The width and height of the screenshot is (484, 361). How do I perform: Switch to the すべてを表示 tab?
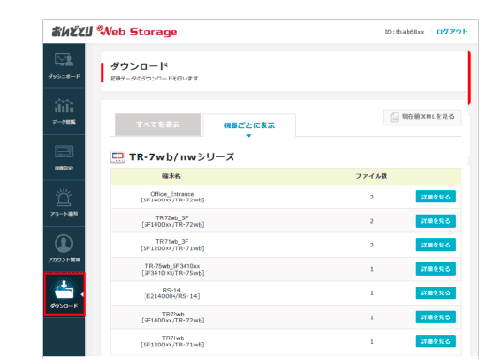[158, 124]
